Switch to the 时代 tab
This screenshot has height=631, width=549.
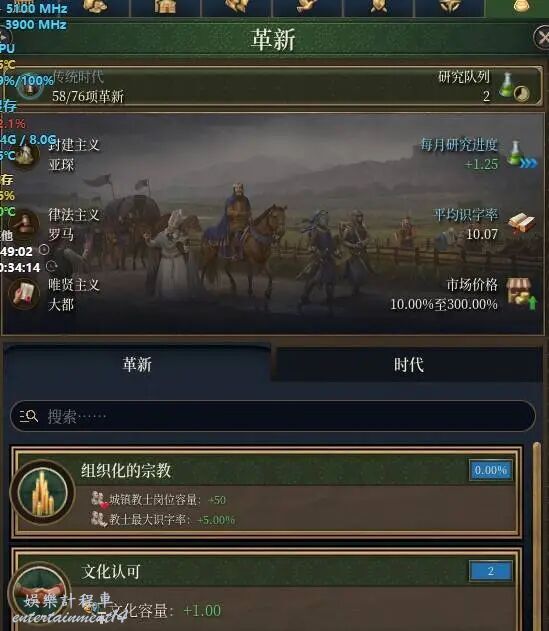point(409,365)
